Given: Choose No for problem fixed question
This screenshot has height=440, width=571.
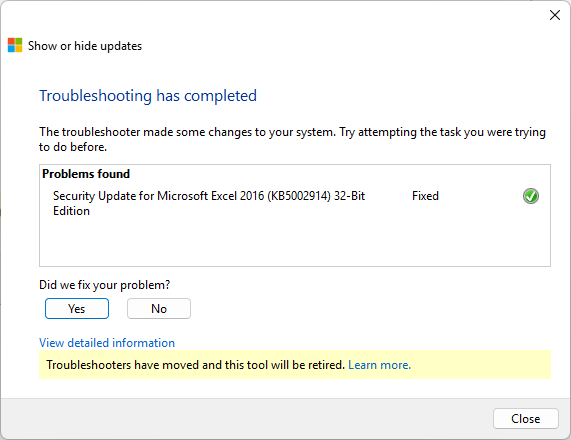Looking at the screenshot, I should click(x=159, y=309).
